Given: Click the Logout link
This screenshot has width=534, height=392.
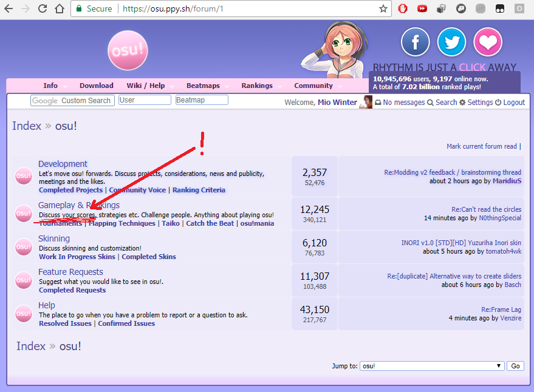Looking at the screenshot, I should coord(510,102).
